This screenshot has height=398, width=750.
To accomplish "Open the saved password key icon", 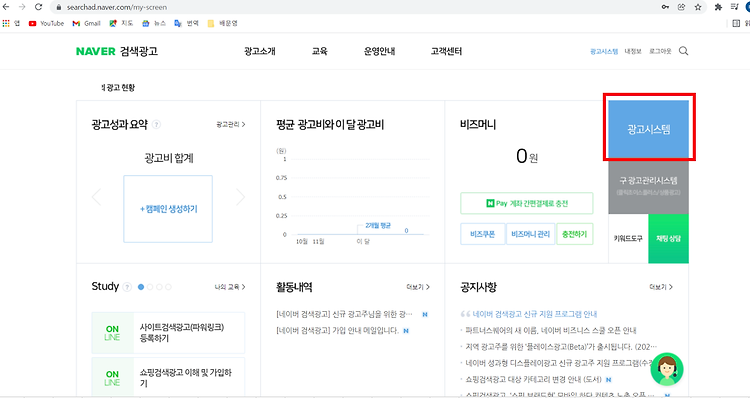I will [665, 7].
